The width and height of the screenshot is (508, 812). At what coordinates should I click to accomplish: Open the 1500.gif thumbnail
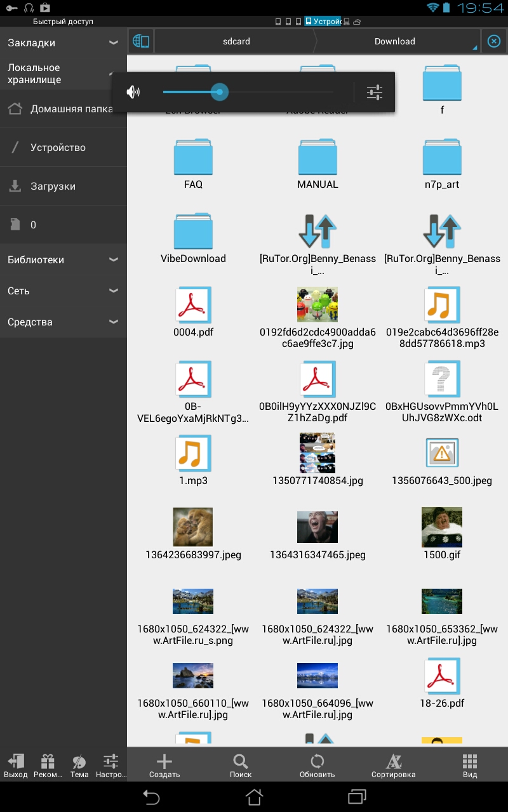[442, 527]
